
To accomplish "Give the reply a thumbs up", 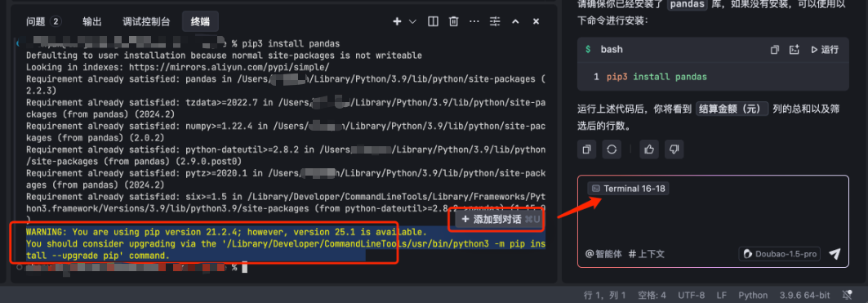I will (x=649, y=149).
